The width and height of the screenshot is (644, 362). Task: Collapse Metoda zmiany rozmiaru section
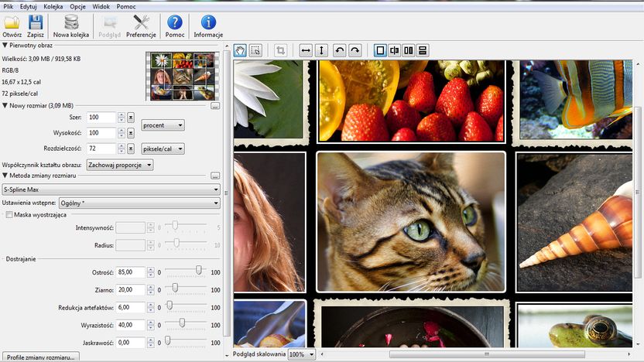click(5, 176)
